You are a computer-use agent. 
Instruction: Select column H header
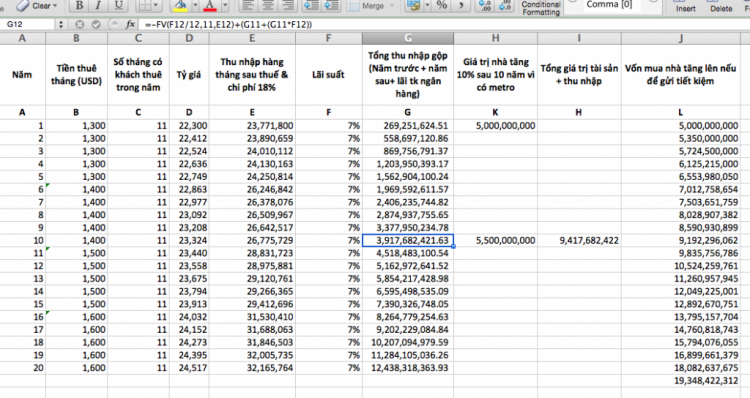(x=496, y=38)
